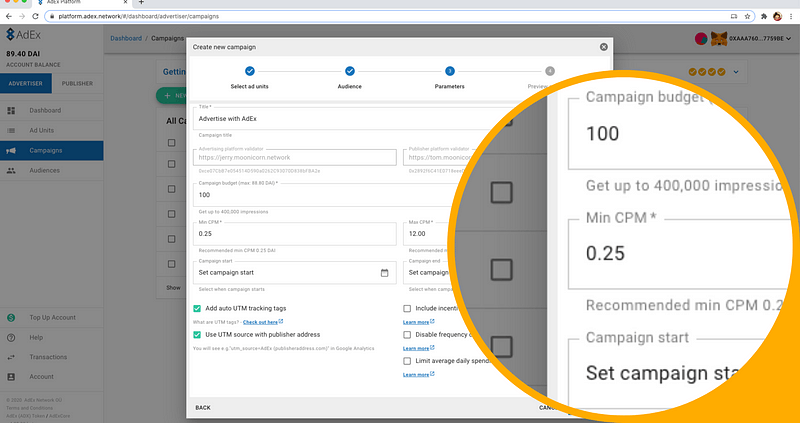Click the Transactions arrows icon
Screen dimensions: 800x423
point(11,357)
